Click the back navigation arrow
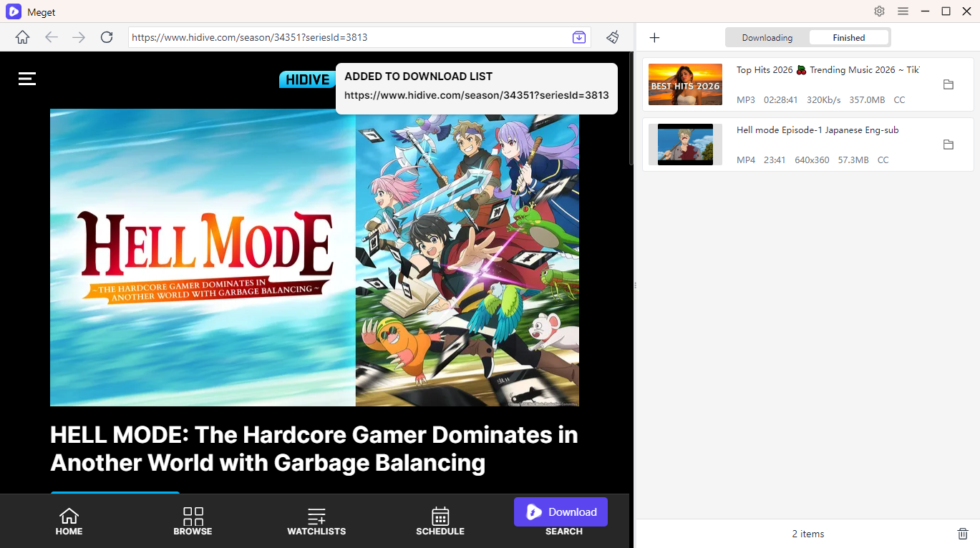Image resolution: width=980 pixels, height=548 pixels. click(51, 37)
